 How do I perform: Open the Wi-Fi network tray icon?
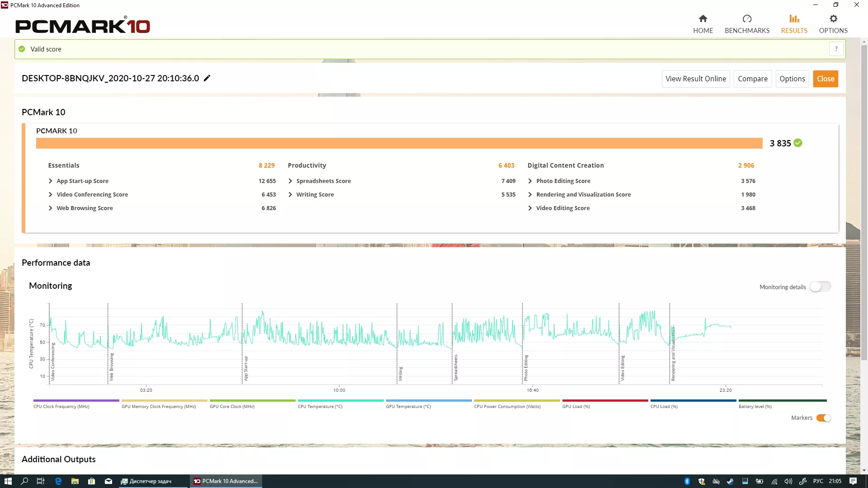click(774, 481)
